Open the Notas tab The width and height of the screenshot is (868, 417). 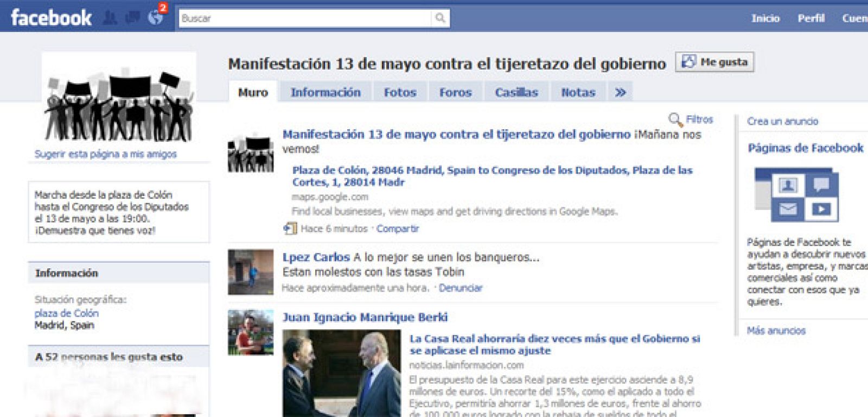[x=578, y=92]
